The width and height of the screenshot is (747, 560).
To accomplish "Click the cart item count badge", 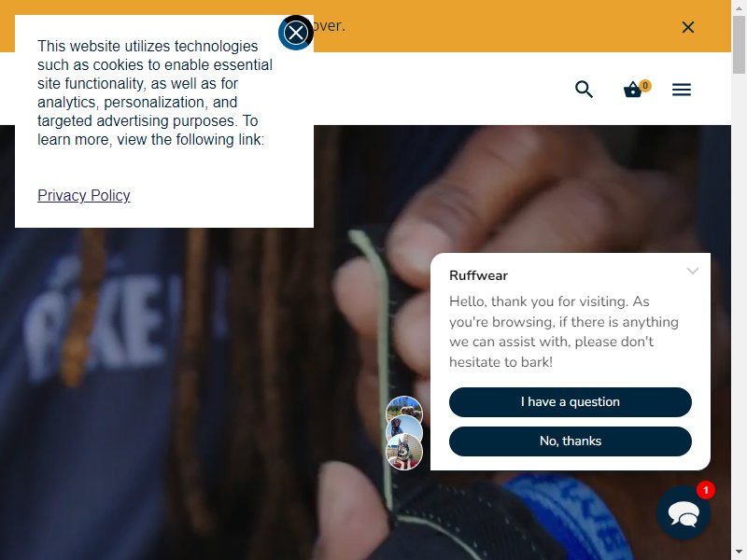I will pyautogui.click(x=645, y=85).
